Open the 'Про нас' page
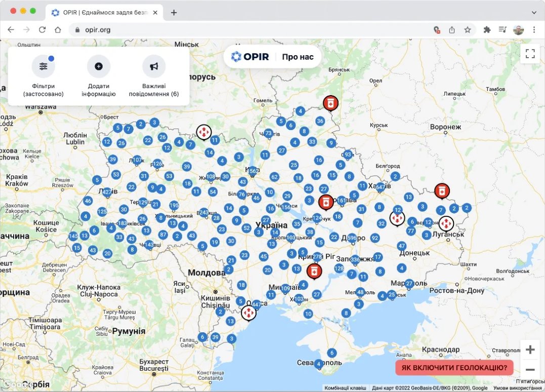This screenshot has height=392, width=545. point(298,57)
